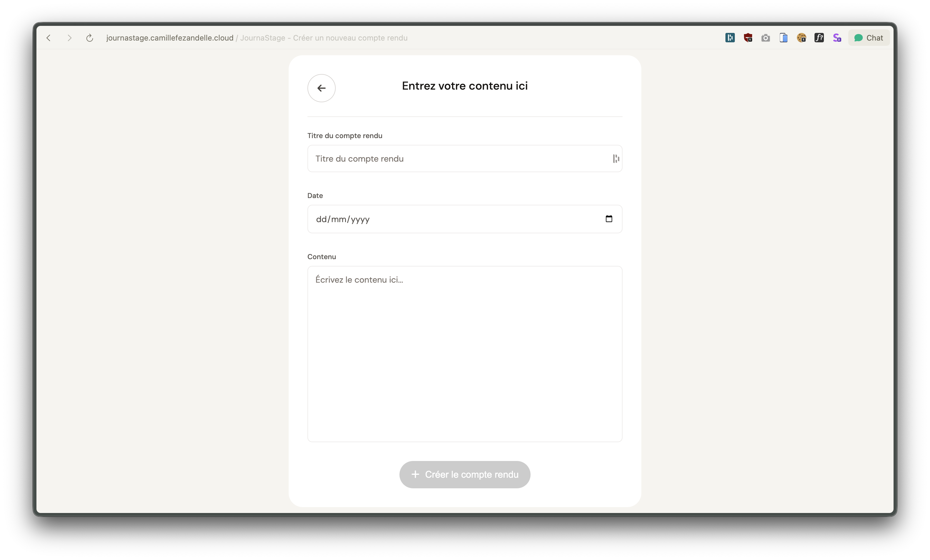Click the journastage.camillefezandelle.cloud address bar
Screen dimensions: 930x560
(x=170, y=38)
